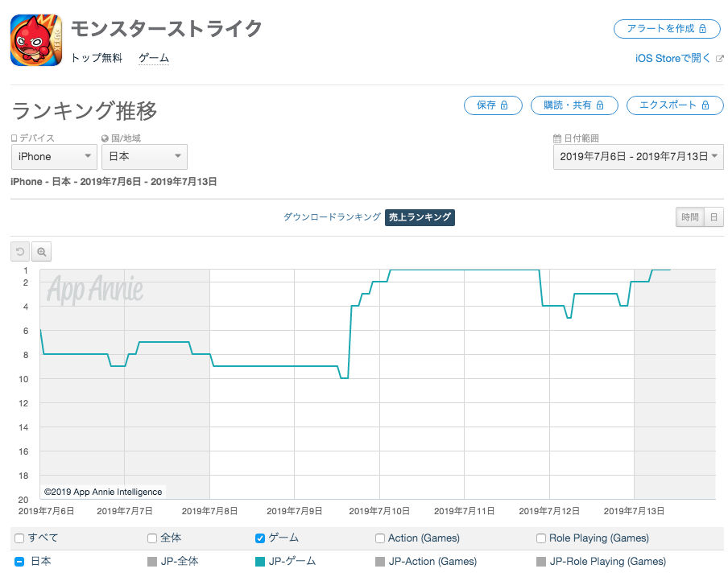Open the 日本 country dropdown
The width and height of the screenshot is (728, 577).
coord(144,157)
